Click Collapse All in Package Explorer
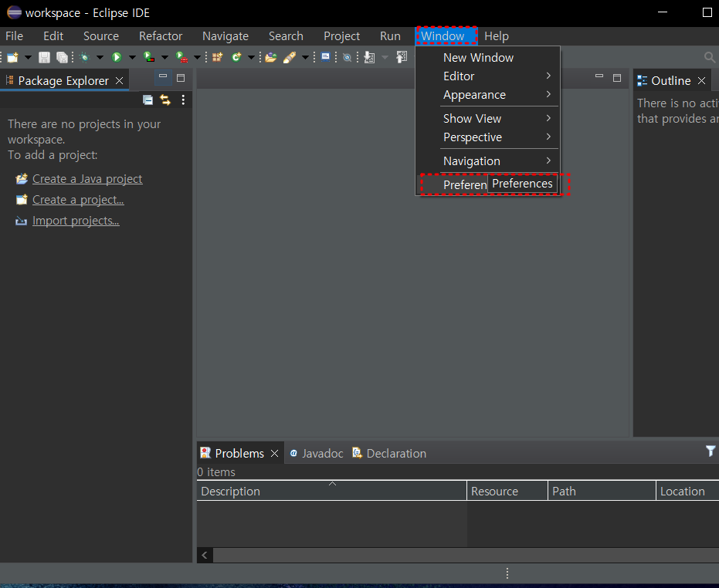719x588 pixels. 148,100
